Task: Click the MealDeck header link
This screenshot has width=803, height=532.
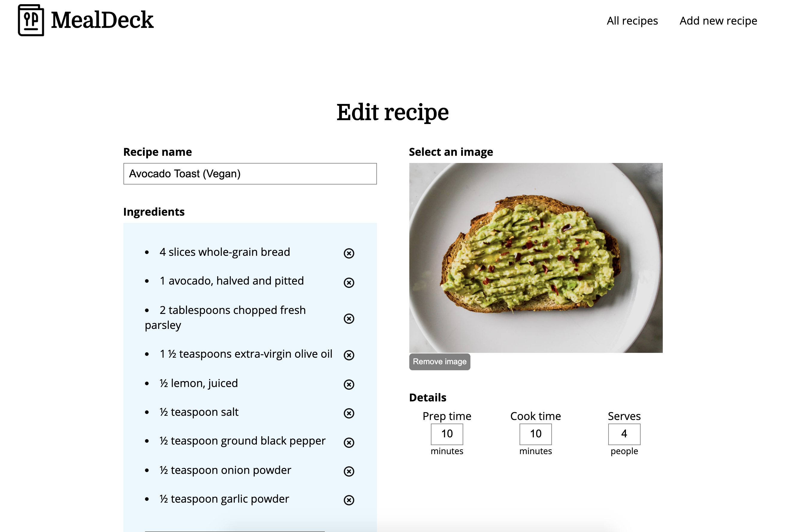Action: (x=102, y=20)
